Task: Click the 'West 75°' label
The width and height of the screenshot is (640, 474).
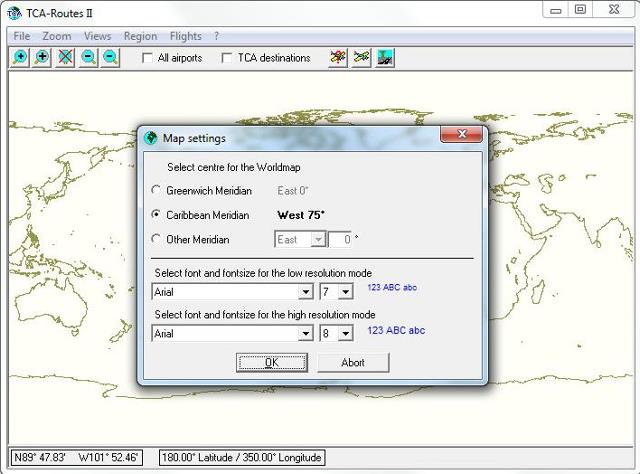Action: point(301,215)
